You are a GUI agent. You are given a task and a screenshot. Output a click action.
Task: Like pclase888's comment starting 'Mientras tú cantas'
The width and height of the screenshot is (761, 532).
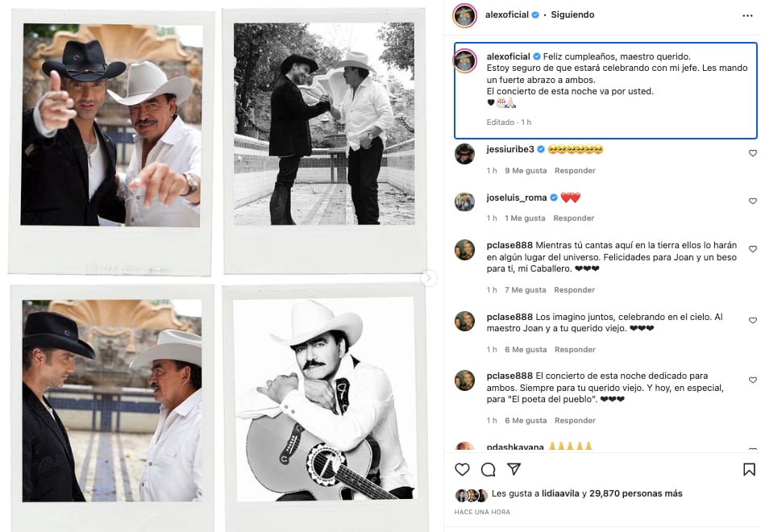[753, 250]
